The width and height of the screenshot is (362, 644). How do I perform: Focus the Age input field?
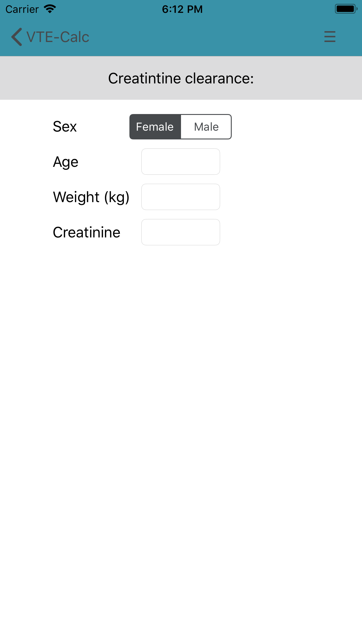point(181,162)
